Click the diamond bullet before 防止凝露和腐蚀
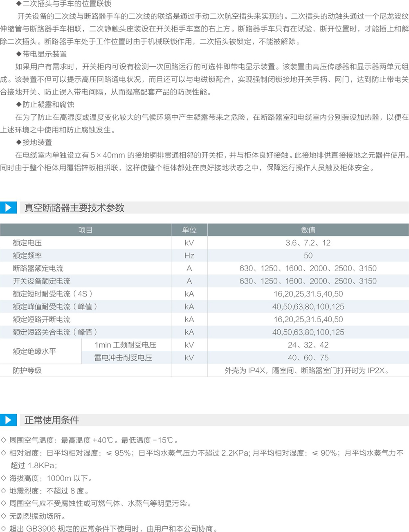 click(x=18, y=105)
